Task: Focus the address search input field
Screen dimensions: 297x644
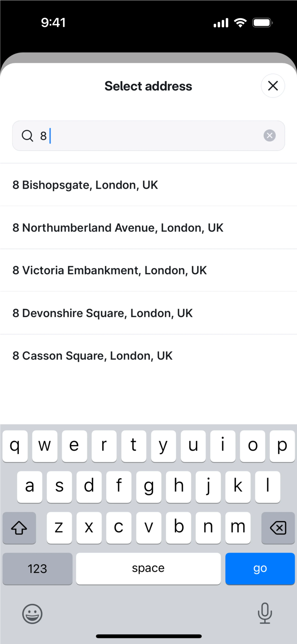Action: click(x=150, y=136)
